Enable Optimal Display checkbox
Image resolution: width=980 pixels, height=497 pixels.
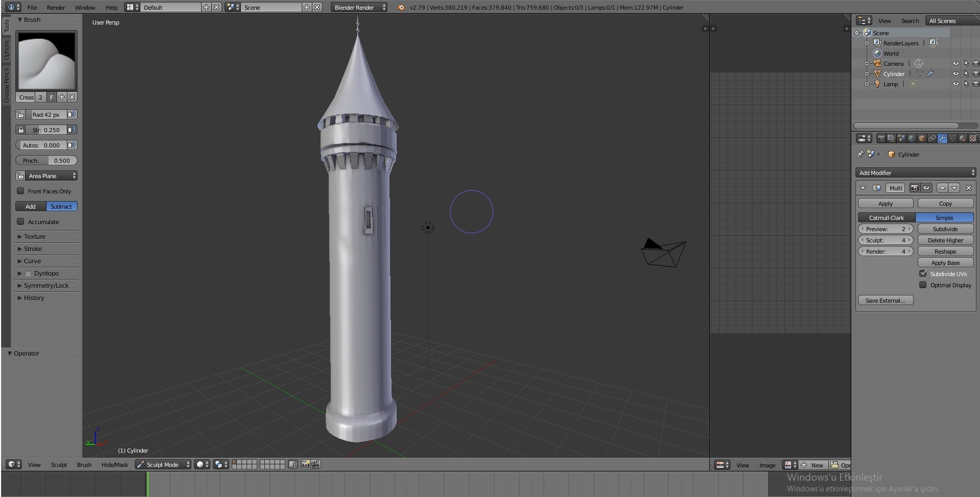923,285
